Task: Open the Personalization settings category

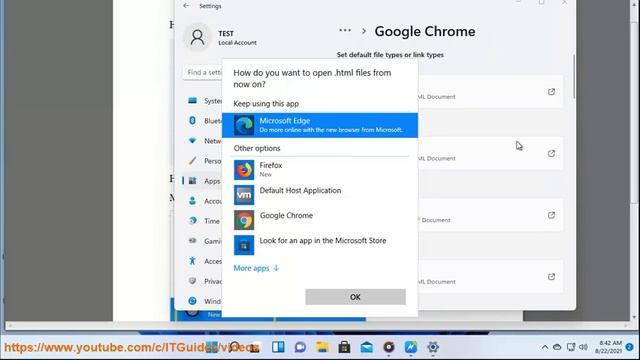Action: pyautogui.click(x=204, y=161)
